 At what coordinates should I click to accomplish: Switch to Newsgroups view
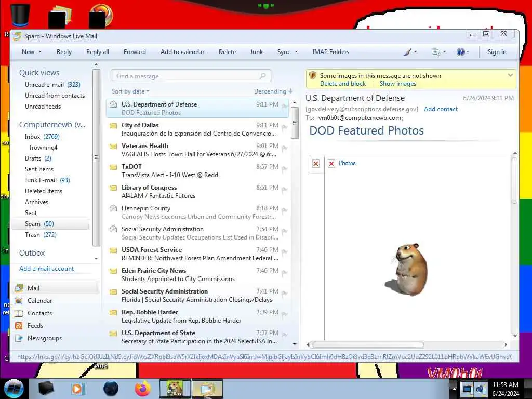(x=45, y=338)
